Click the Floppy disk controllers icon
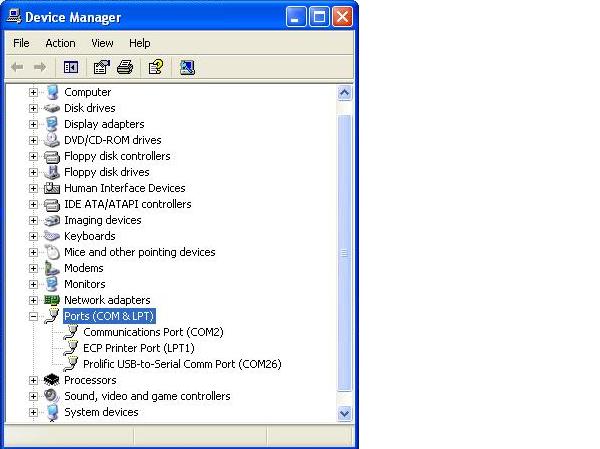This screenshot has height=449, width=600. (x=52, y=157)
